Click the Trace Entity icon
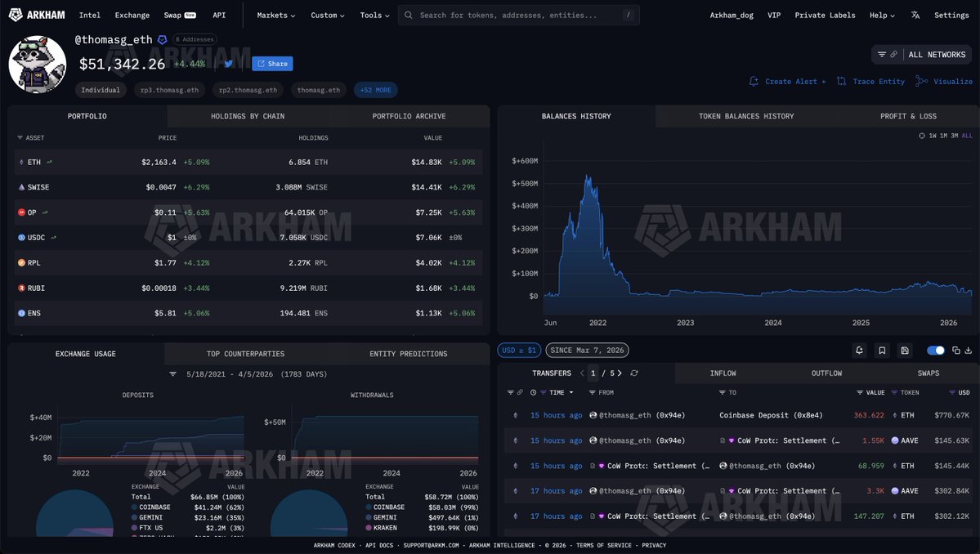 [x=842, y=81]
